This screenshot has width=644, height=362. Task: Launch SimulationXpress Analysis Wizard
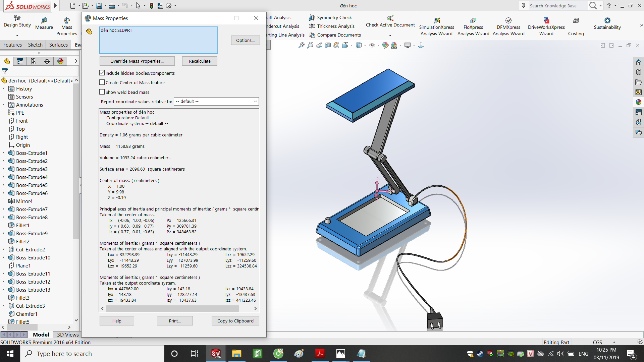pyautogui.click(x=436, y=27)
